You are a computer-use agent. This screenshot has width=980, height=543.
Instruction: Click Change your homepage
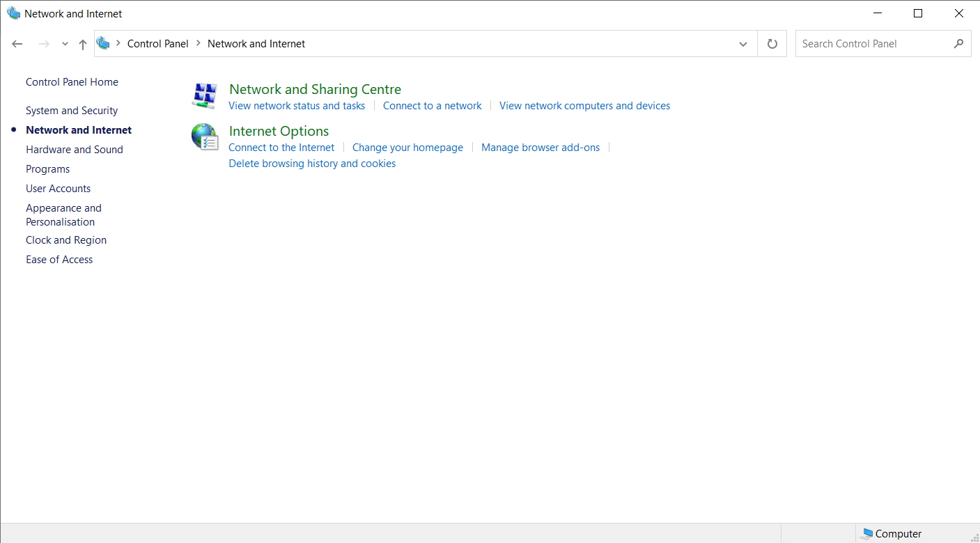(x=407, y=148)
